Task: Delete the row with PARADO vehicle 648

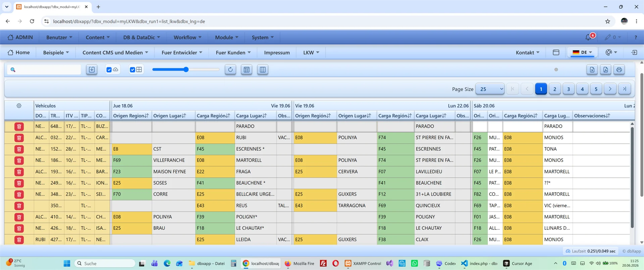Action: pos(19,126)
